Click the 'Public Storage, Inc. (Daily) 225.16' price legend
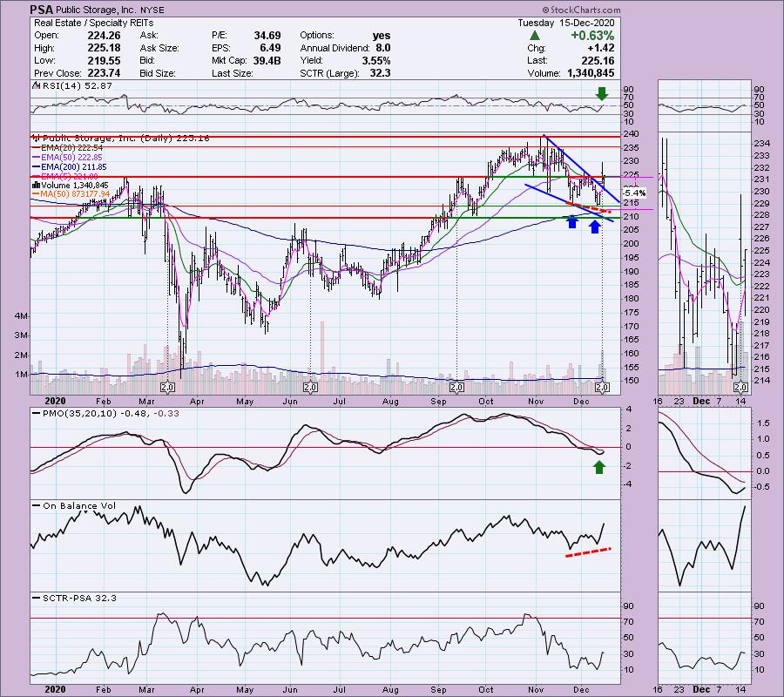This screenshot has height=697, width=784. tap(126, 138)
